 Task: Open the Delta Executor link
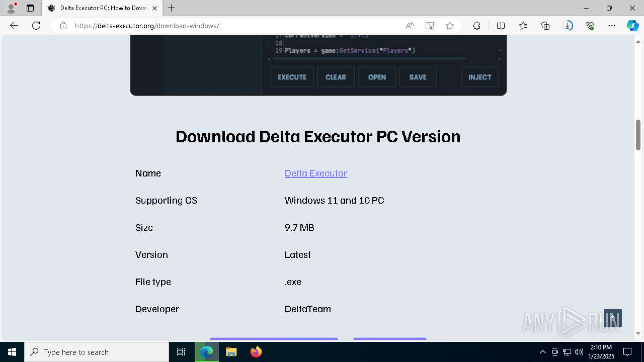pos(316,173)
